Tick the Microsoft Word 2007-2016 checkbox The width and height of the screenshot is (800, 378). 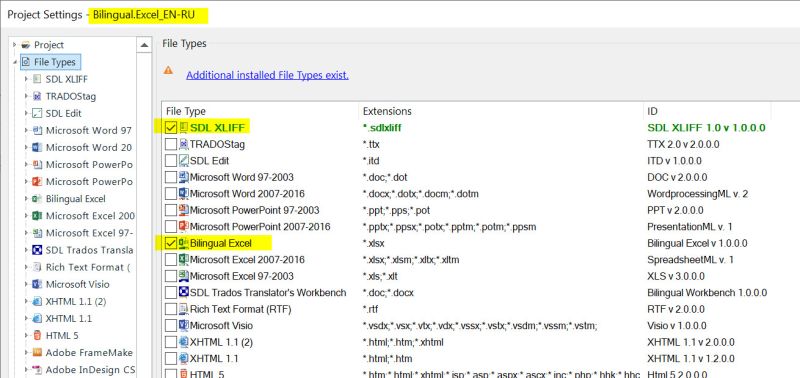[x=171, y=194]
